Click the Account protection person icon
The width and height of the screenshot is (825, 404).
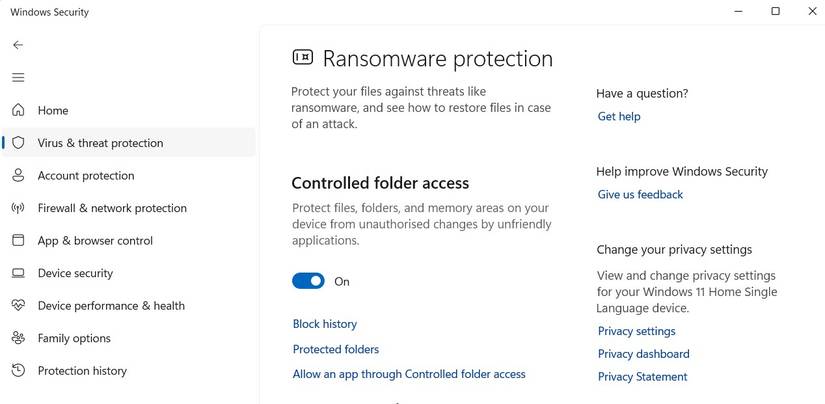tap(18, 175)
